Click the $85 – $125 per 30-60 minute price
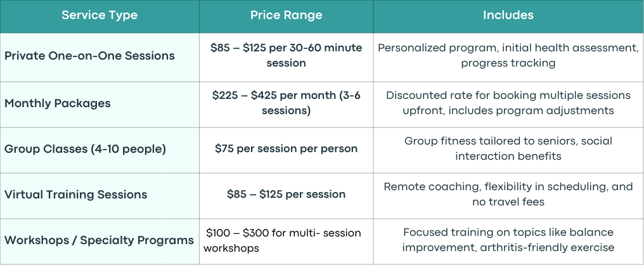Image resolution: width=644 pixels, height=265 pixels. [287, 55]
